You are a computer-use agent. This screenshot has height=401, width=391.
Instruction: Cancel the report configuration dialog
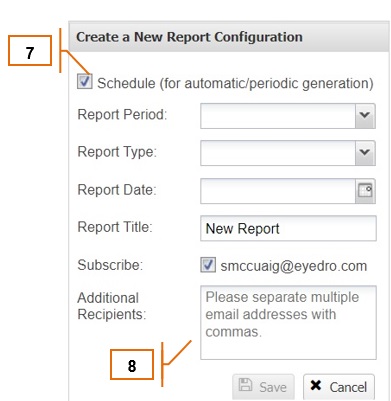(x=339, y=387)
